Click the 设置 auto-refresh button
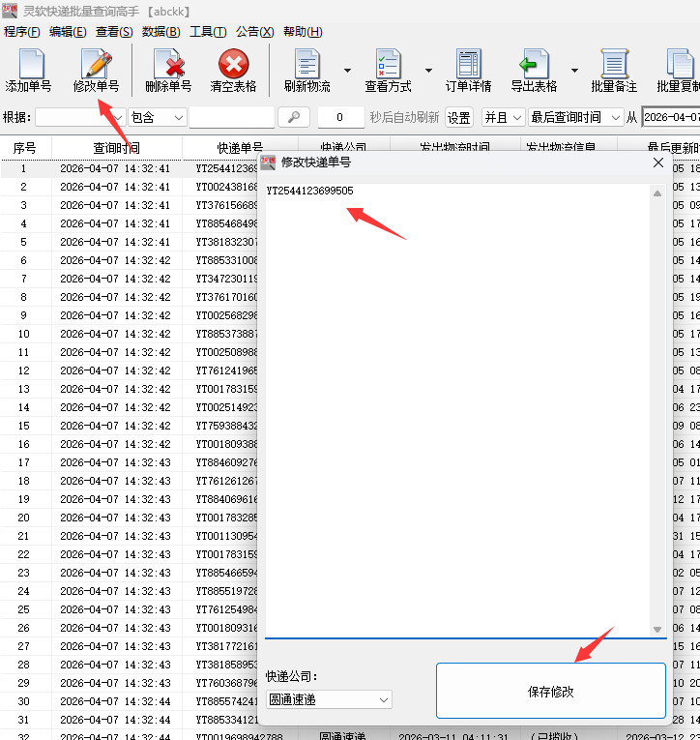Viewport: 700px width, 740px height. point(458,117)
